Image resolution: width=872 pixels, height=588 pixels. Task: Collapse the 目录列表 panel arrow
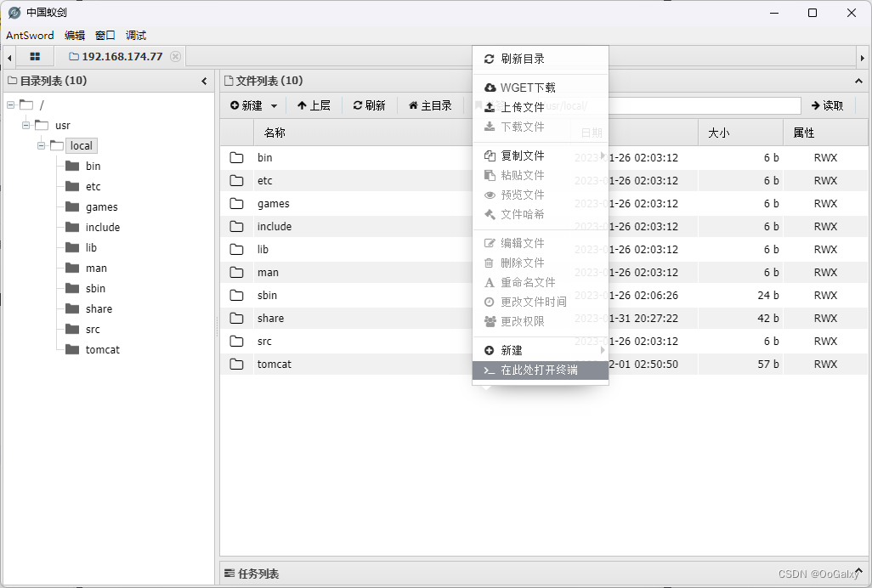(204, 81)
